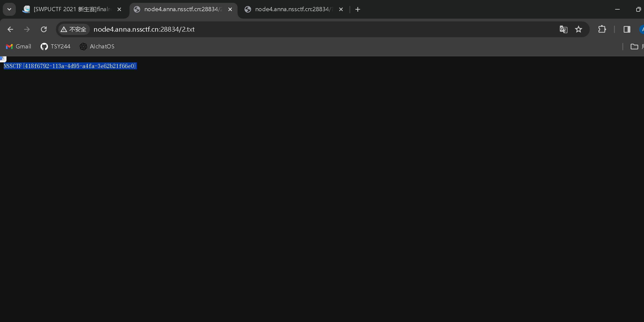Close the SWPUCTF 2021 tab

click(x=119, y=9)
